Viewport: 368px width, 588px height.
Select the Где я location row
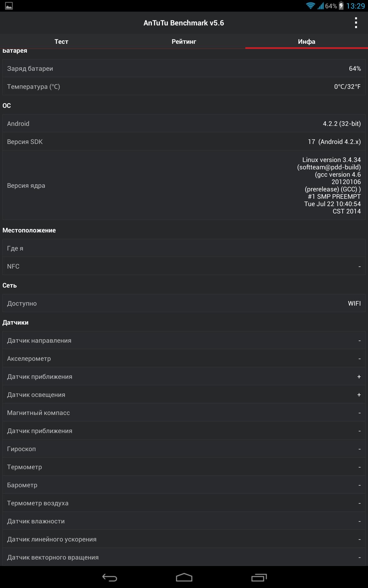(x=184, y=248)
